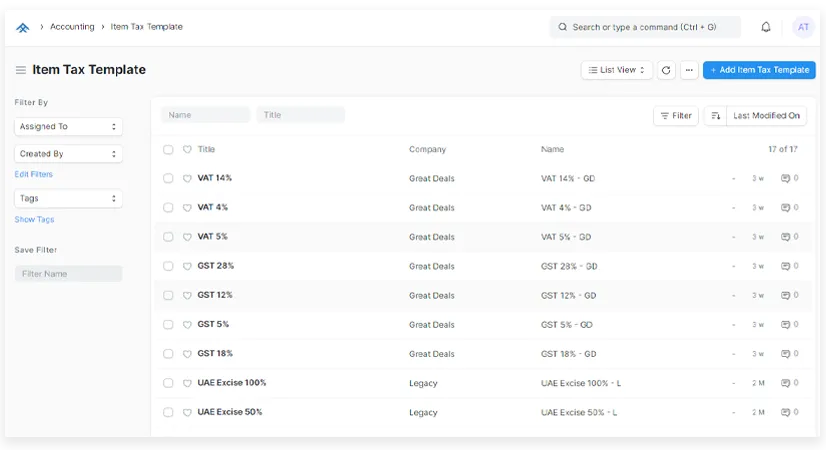Open the three-dots more options menu
Image resolution: width=826 pixels, height=450 pixels.
689,70
